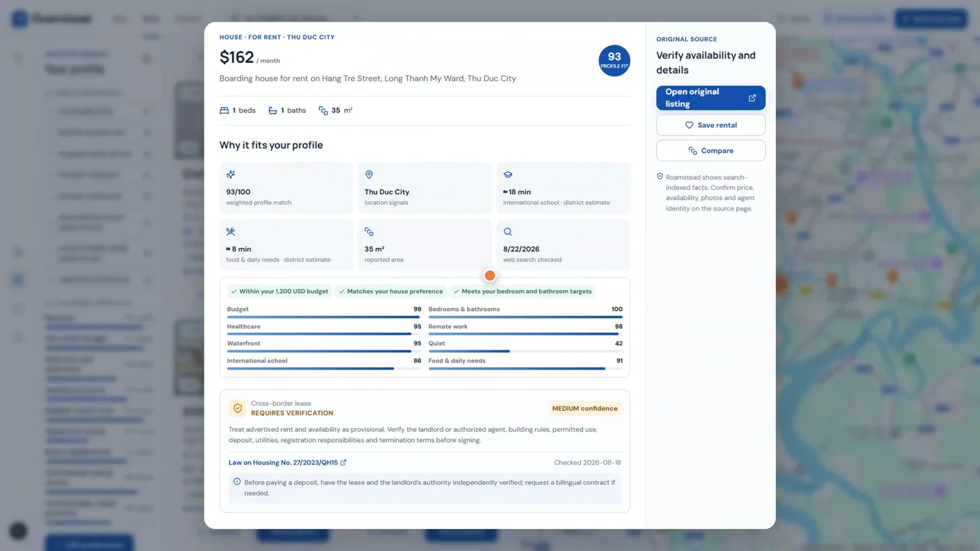
Task: Open the original listing
Action: 710,98
